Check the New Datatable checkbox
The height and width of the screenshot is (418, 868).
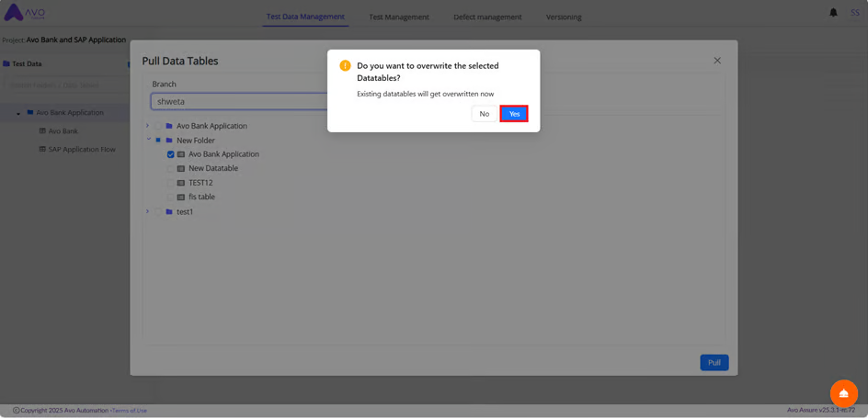[170, 169]
